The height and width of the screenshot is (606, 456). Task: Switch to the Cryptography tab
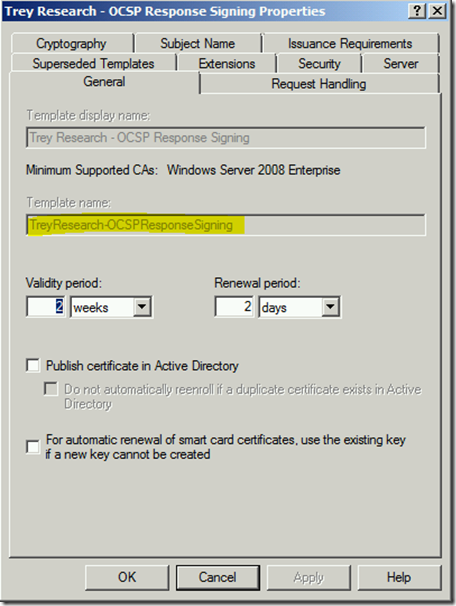(x=72, y=44)
